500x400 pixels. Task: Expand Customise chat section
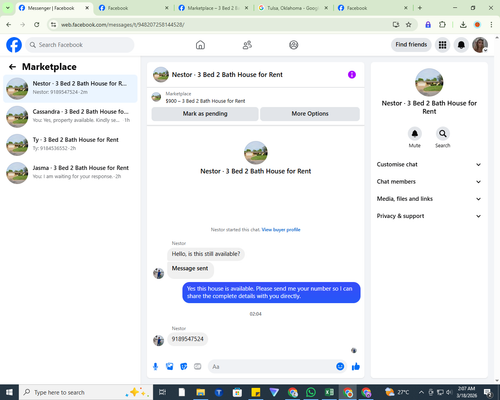429,164
